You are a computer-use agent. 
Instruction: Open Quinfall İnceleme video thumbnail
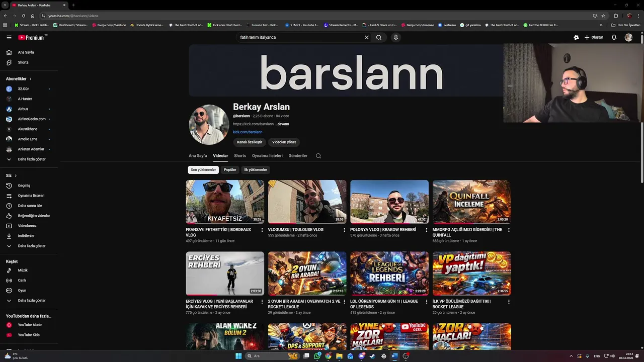(472, 202)
